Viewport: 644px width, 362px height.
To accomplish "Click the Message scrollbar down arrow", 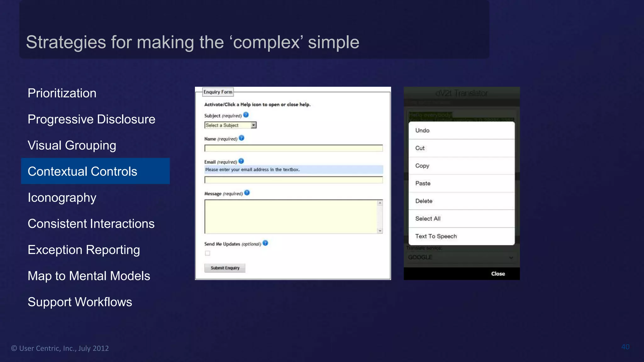I will tap(380, 231).
